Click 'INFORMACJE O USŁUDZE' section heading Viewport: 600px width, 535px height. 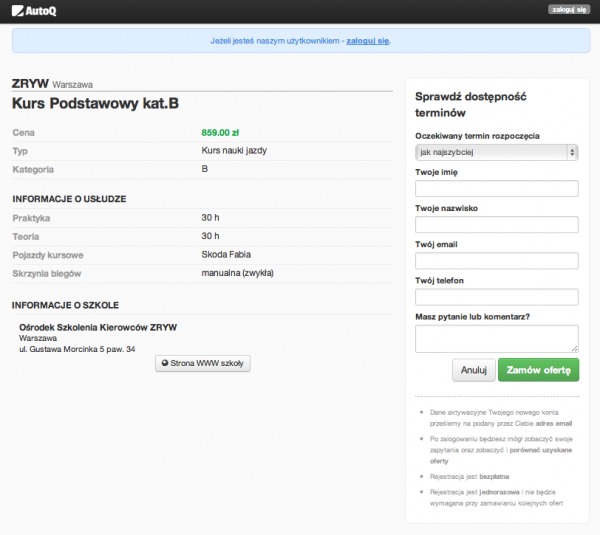coord(69,199)
